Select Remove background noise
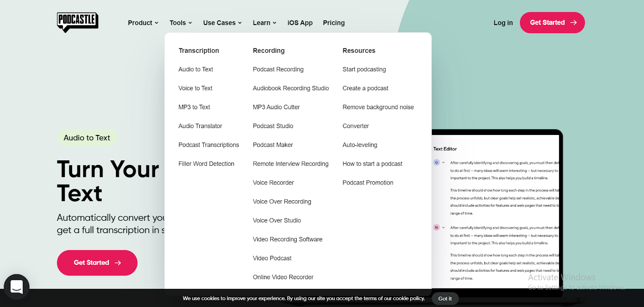 tap(378, 107)
